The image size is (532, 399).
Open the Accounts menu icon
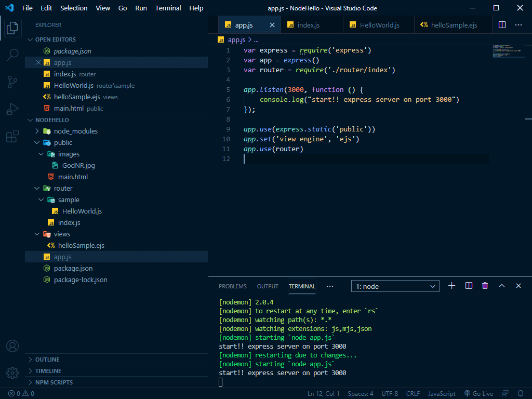click(x=12, y=346)
